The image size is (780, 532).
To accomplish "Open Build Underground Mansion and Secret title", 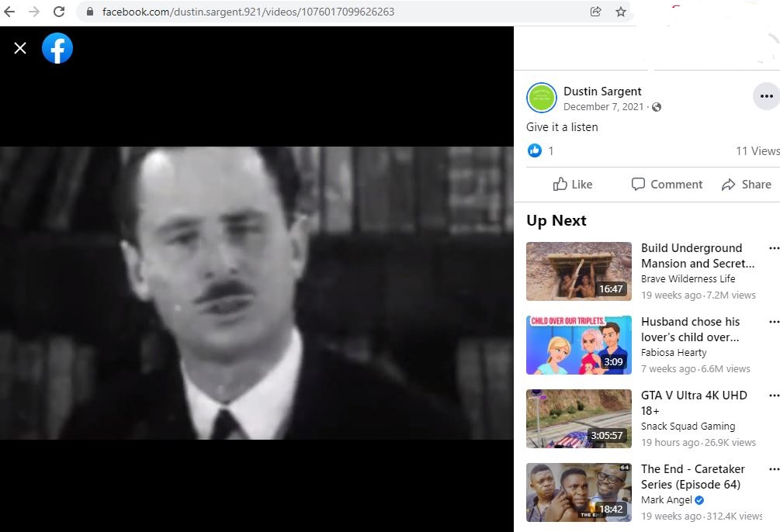I will pos(698,256).
